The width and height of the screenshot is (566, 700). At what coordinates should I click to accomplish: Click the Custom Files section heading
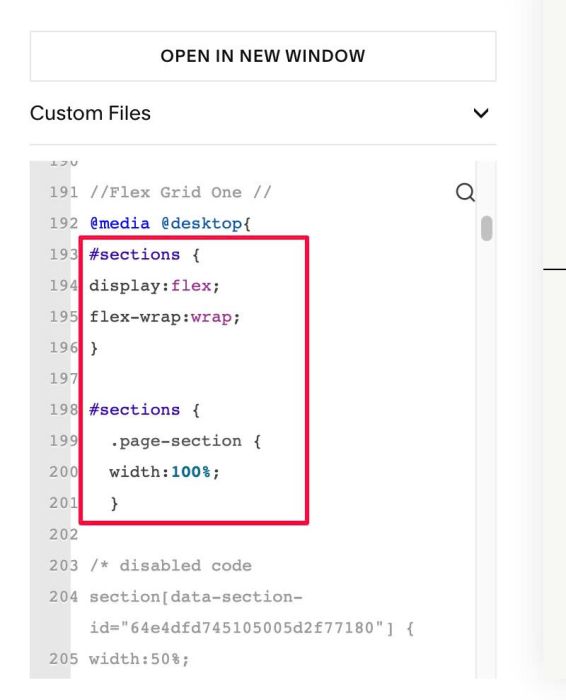pyautogui.click(x=90, y=113)
